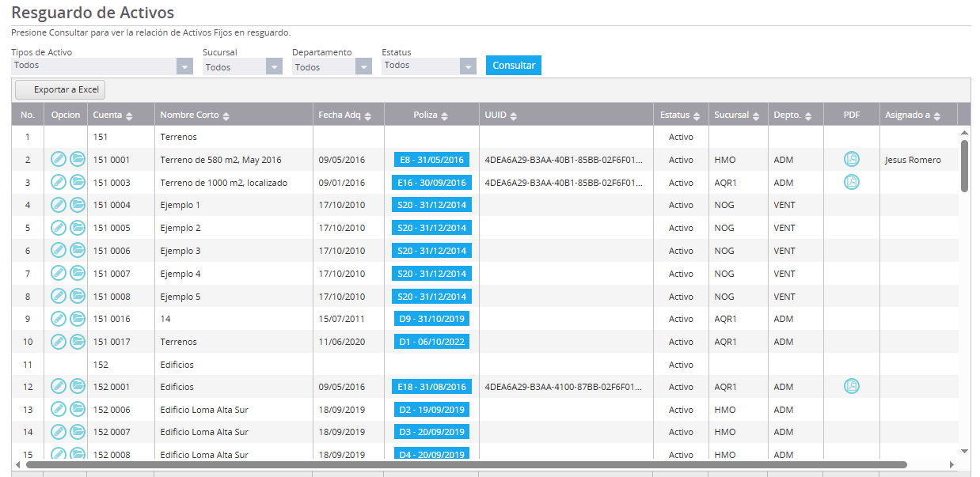This screenshot has height=477, width=980.
Task: Open poliza D1 - 06/10/2022
Action: click(x=431, y=342)
